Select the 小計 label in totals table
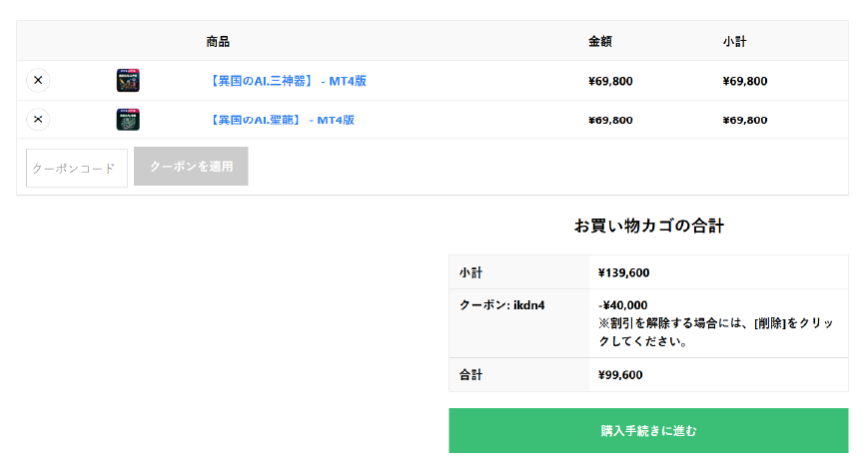 (470, 272)
